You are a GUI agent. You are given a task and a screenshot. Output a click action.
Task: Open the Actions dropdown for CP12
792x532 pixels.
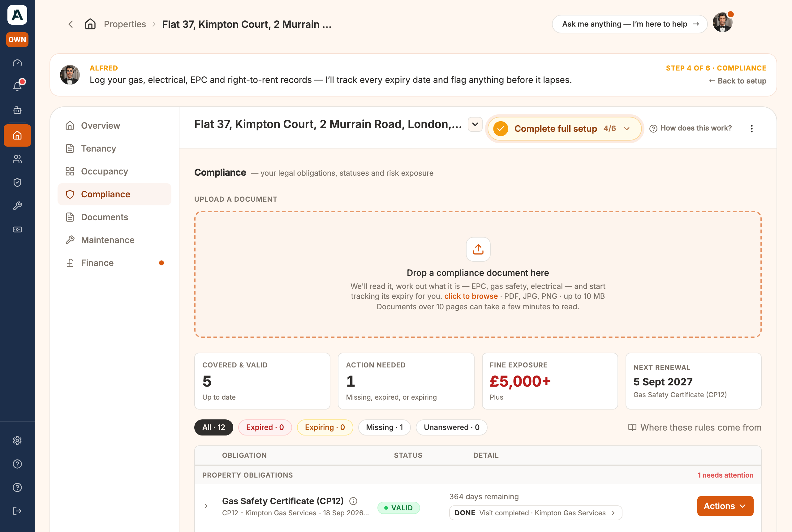coord(725,506)
